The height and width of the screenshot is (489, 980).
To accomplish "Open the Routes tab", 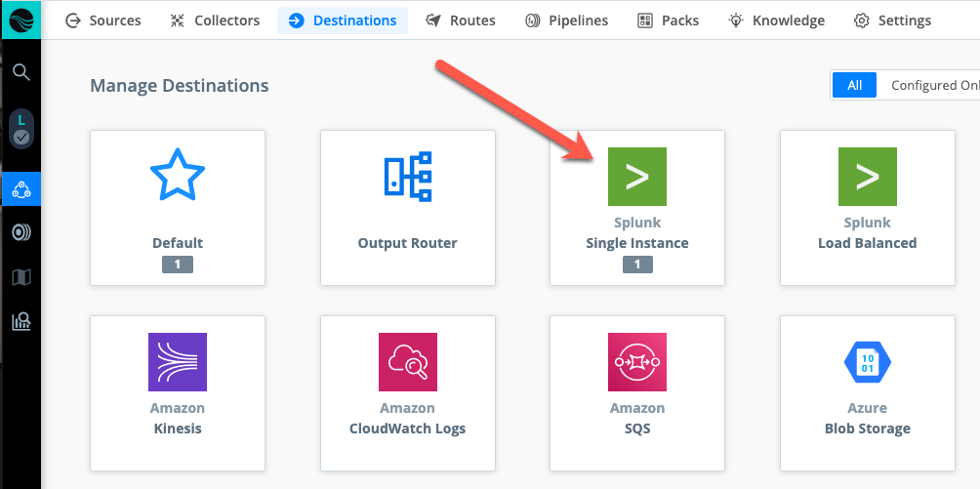I will point(461,20).
